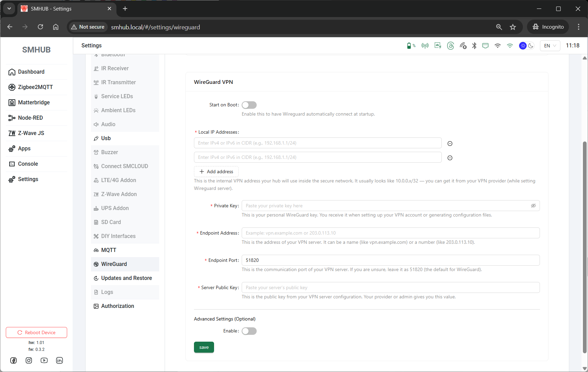This screenshot has height=372, width=588.
Task: Open SMHUB Instagram page icon
Action: coord(29,360)
